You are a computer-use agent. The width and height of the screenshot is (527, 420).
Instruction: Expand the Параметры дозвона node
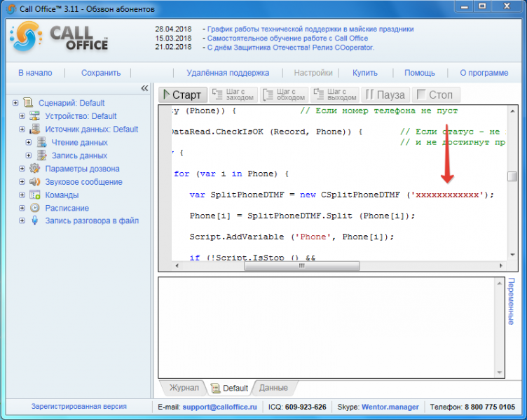coord(22,169)
